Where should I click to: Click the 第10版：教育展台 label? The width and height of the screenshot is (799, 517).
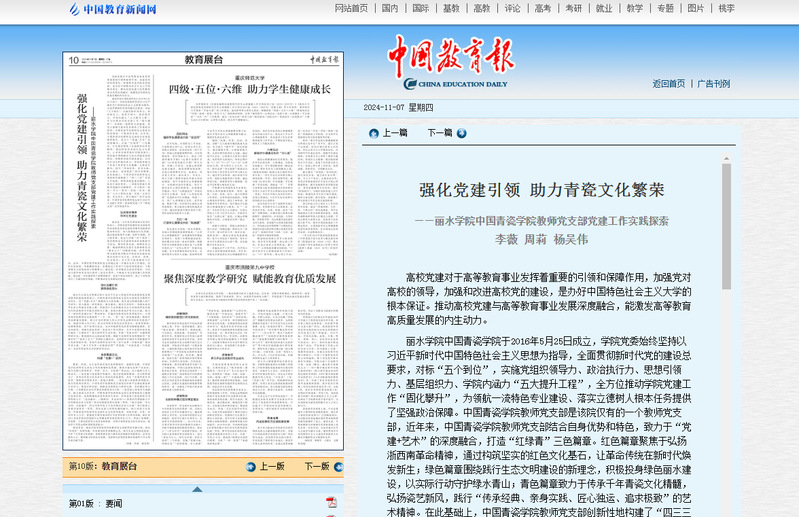click(103, 466)
